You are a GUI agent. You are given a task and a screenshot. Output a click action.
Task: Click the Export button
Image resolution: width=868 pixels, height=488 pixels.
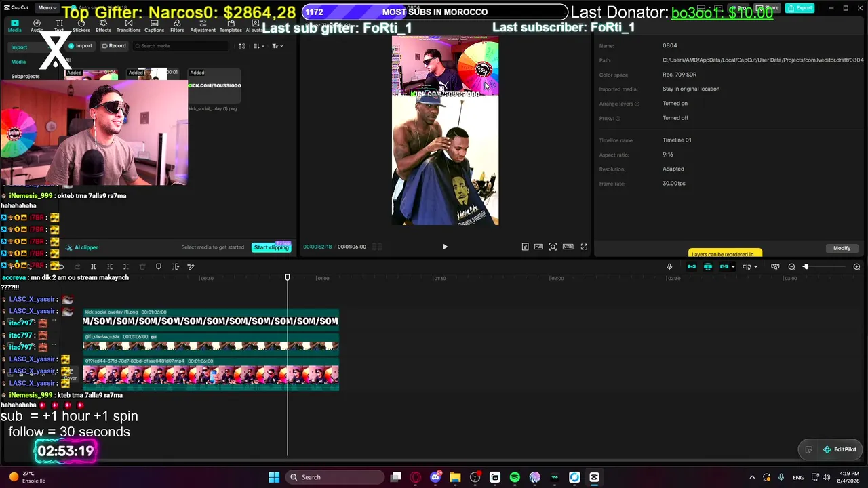(800, 8)
